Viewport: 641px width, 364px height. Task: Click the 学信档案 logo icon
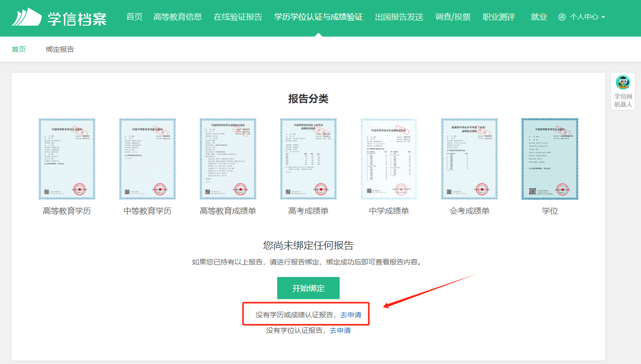pyautogui.click(x=27, y=17)
